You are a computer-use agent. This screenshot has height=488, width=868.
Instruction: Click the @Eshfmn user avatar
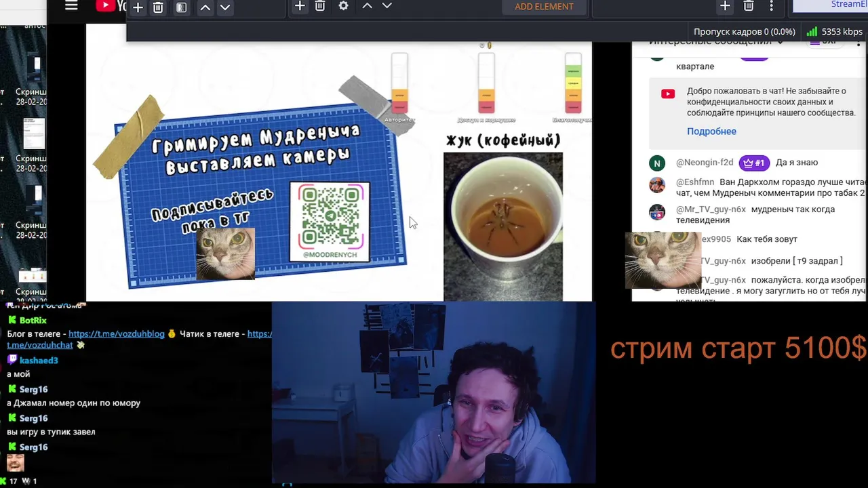click(656, 185)
